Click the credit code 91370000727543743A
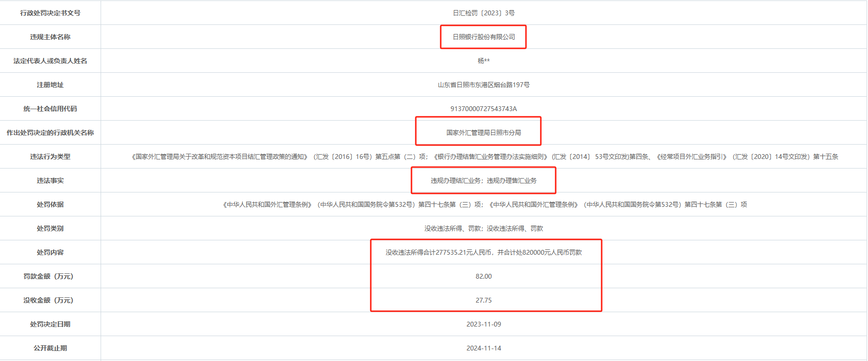 tap(483, 109)
